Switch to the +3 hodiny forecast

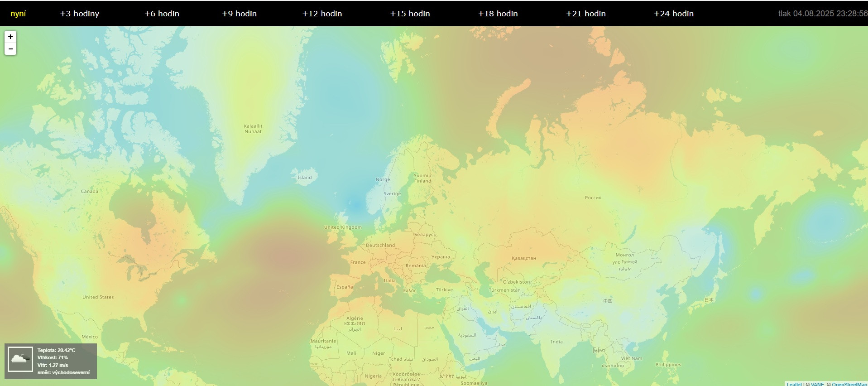tap(80, 14)
